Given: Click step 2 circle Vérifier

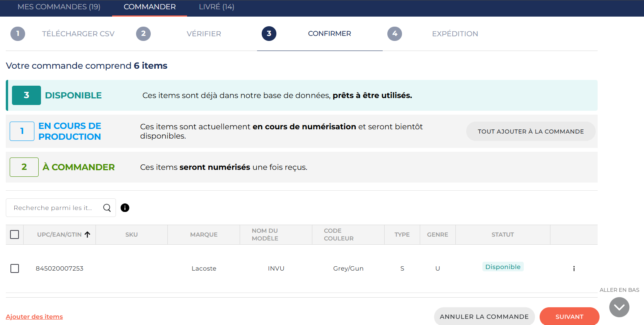Looking at the screenshot, I should pyautogui.click(x=143, y=34).
